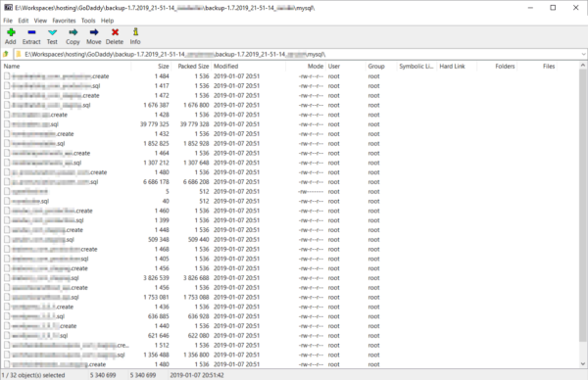Click the Copy toolbar icon
Image resolution: width=588 pixels, height=380 pixels.
73,32
